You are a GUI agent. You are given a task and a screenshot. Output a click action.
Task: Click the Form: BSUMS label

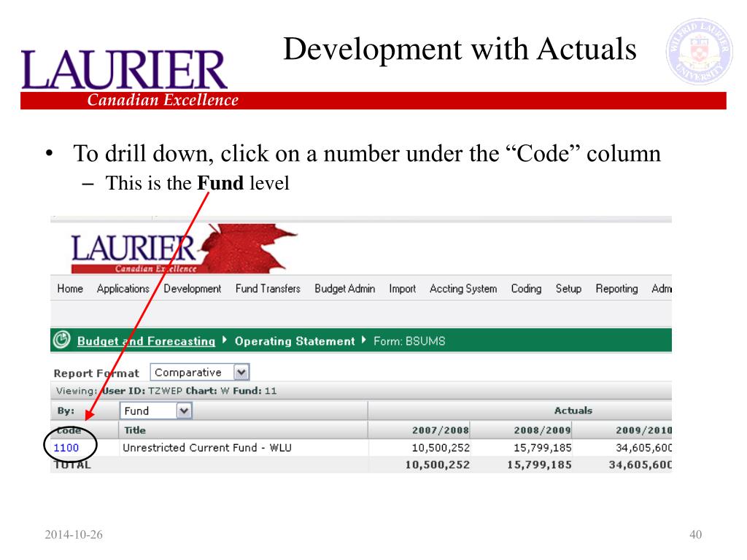pyautogui.click(x=409, y=341)
